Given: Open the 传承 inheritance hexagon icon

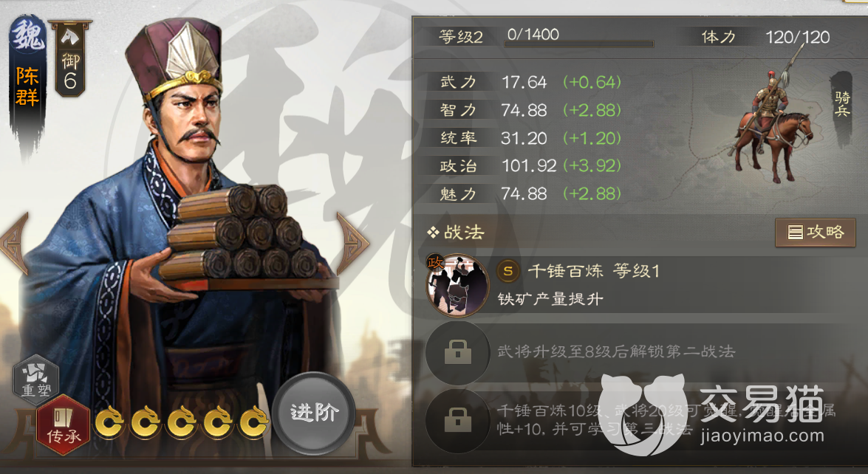Looking at the screenshot, I should click(64, 425).
